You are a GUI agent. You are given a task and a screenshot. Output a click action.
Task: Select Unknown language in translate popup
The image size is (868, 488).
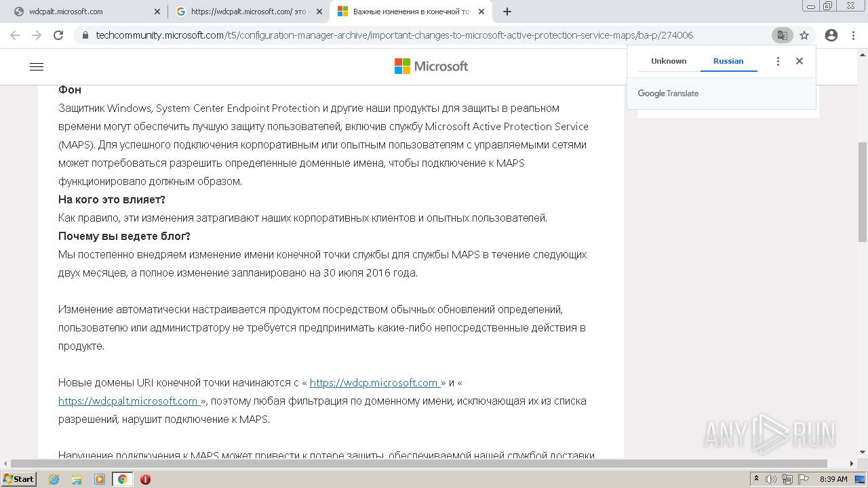[x=669, y=61]
